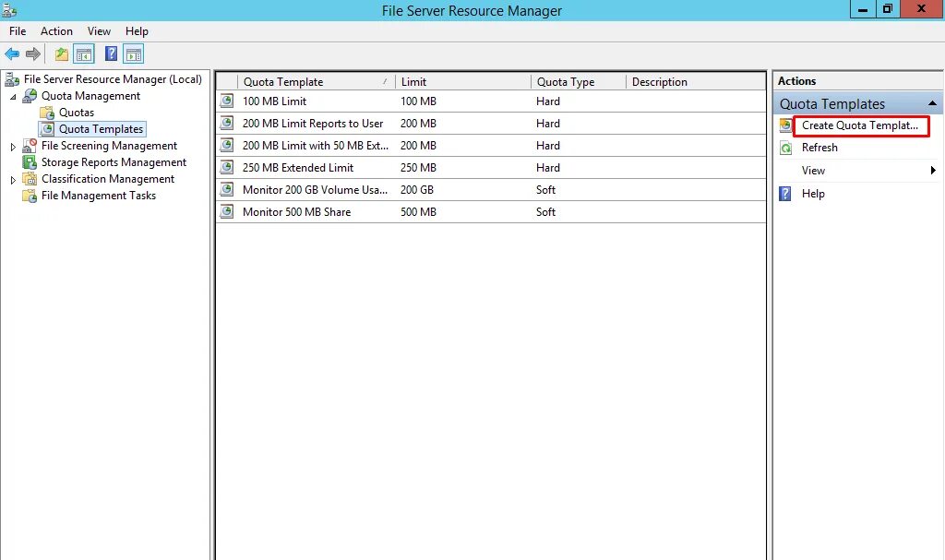Open the View menu in menu bar
945x560 pixels.
pos(99,31)
